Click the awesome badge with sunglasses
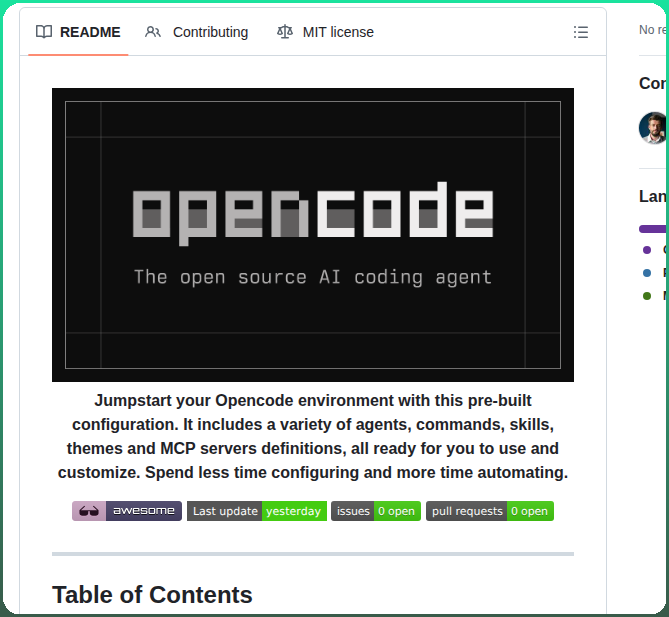 click(x=127, y=511)
